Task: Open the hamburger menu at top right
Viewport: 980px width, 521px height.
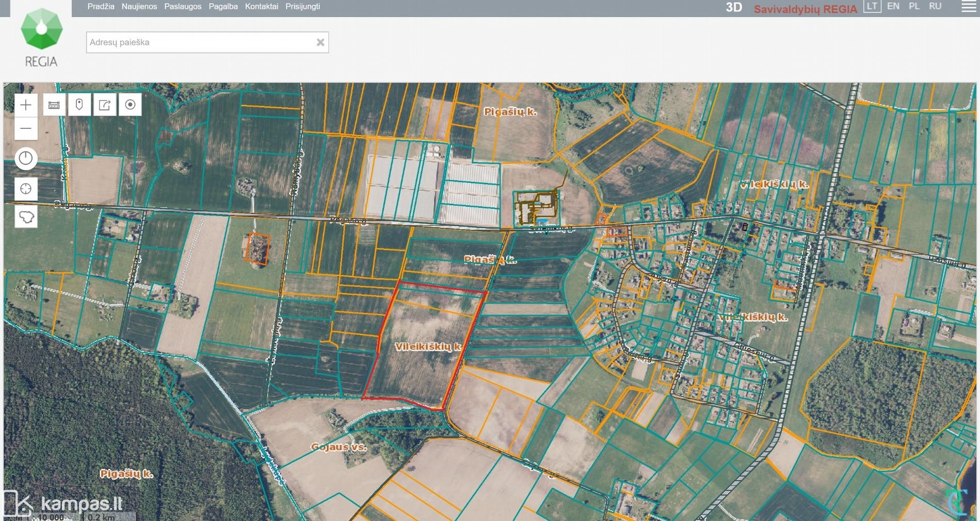Action: (x=969, y=7)
